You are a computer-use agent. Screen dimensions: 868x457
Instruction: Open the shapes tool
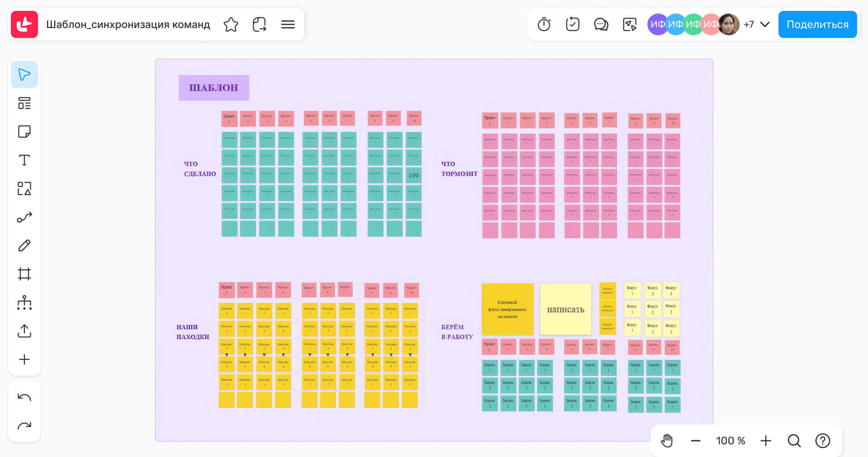(24, 188)
